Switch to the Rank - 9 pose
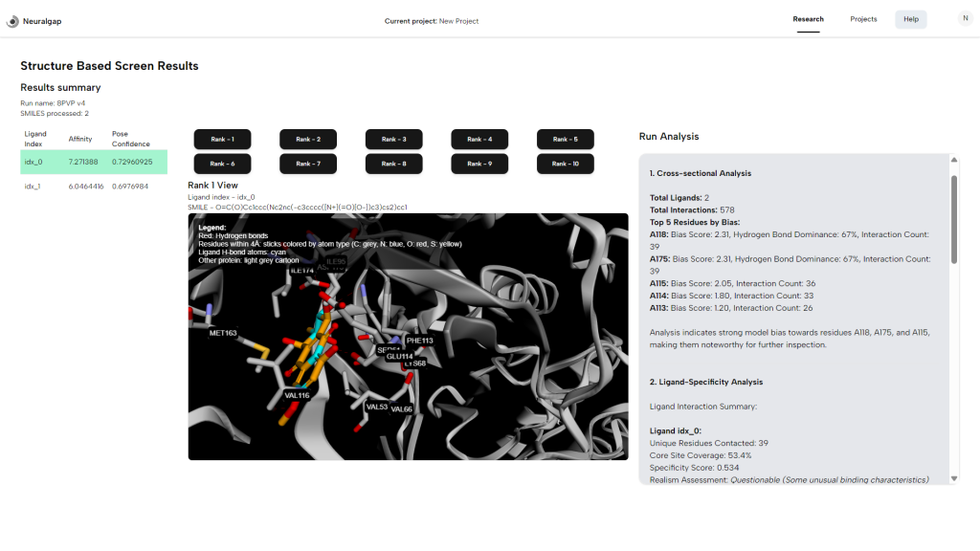 (x=479, y=164)
